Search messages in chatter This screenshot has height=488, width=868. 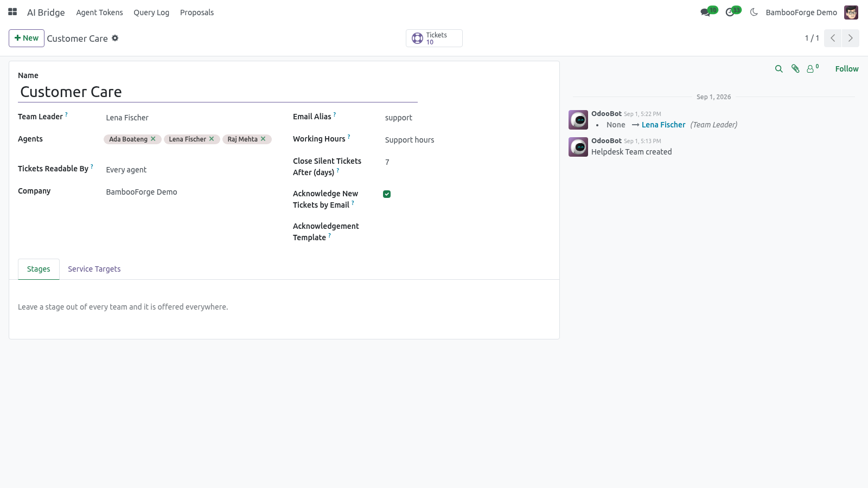pos(779,69)
